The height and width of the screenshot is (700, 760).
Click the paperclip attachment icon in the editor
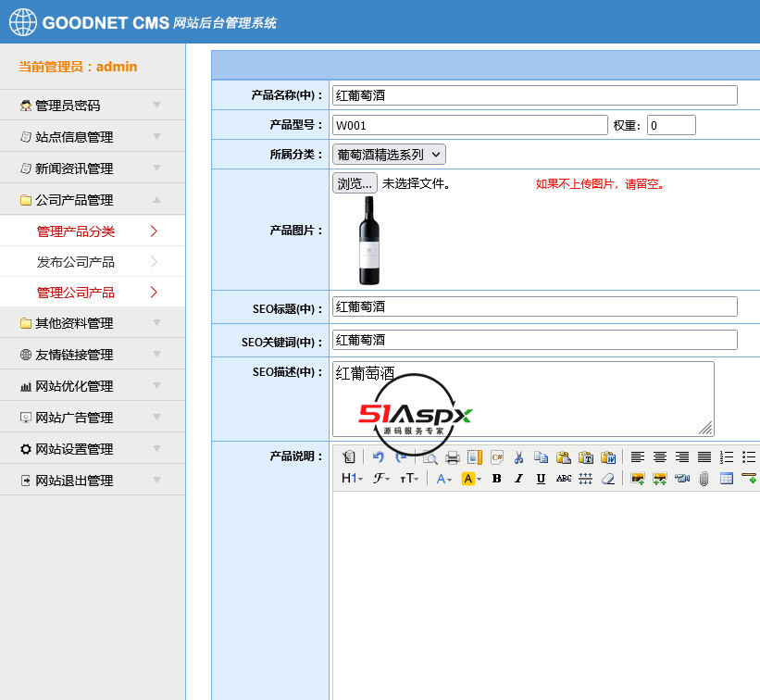[x=705, y=479]
